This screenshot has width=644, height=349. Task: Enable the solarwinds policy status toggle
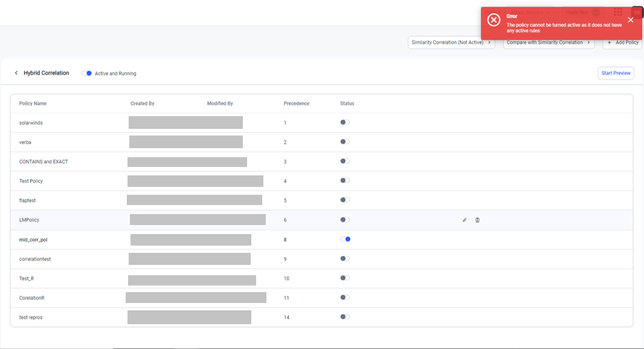[x=345, y=122]
